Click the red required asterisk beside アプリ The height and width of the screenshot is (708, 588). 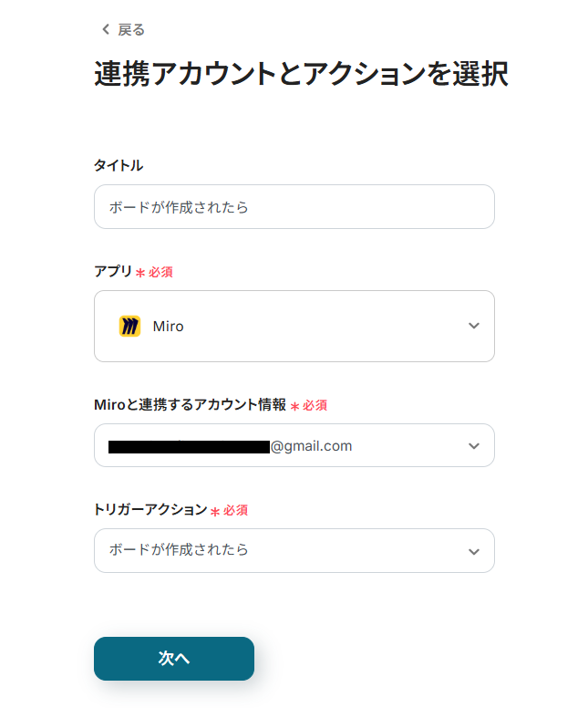[140, 273]
